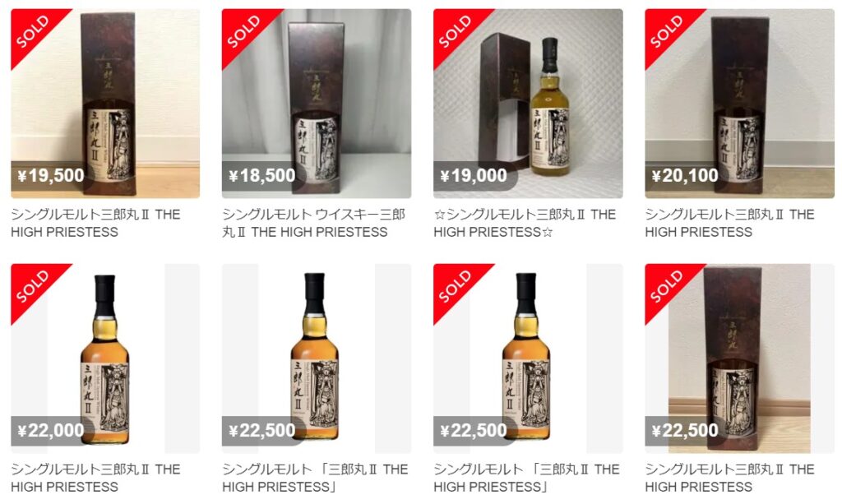Viewport: 842px width, 504px height.
Task: Click title text under the ¥19,500 item
Action: (x=95, y=224)
